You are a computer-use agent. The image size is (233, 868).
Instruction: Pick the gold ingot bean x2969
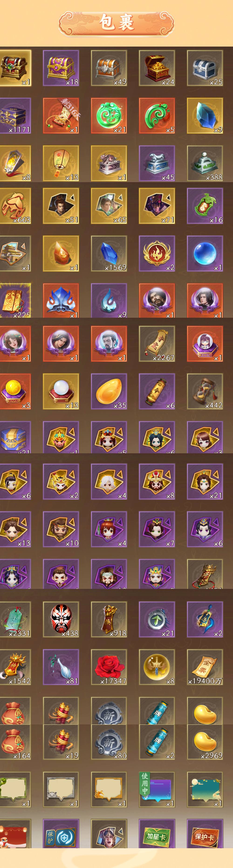coord(205,742)
